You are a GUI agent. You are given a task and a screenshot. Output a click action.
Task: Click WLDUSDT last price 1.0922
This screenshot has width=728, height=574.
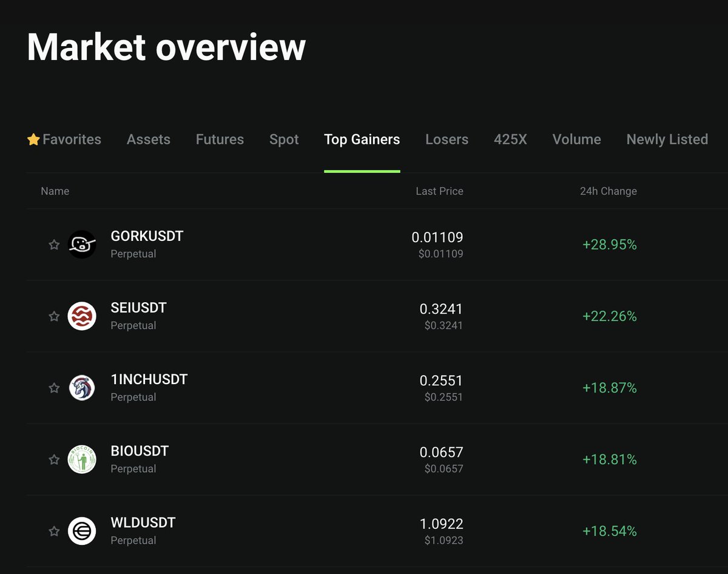tap(441, 524)
